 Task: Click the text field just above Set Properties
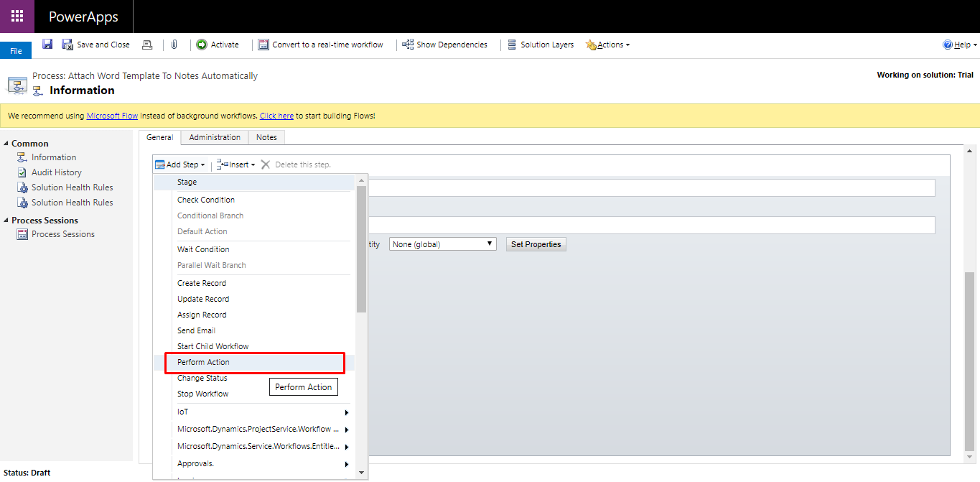652,225
